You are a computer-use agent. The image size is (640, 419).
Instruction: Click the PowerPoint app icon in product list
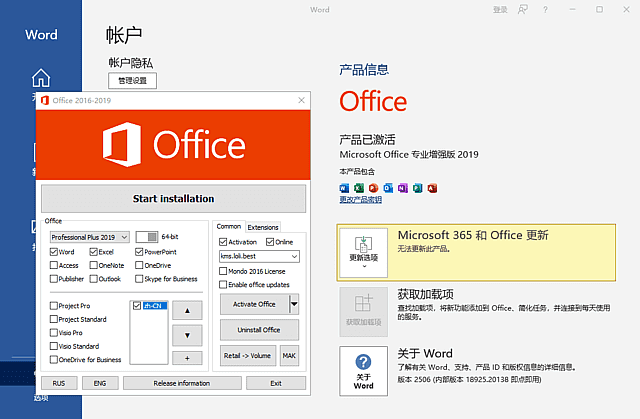(373, 188)
